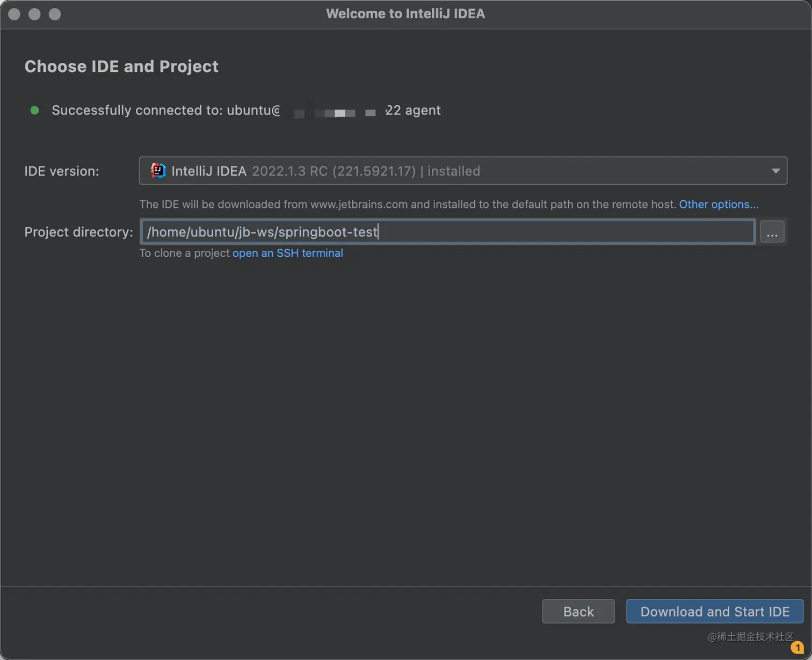Minimize the welcome window

pyautogui.click(x=34, y=14)
